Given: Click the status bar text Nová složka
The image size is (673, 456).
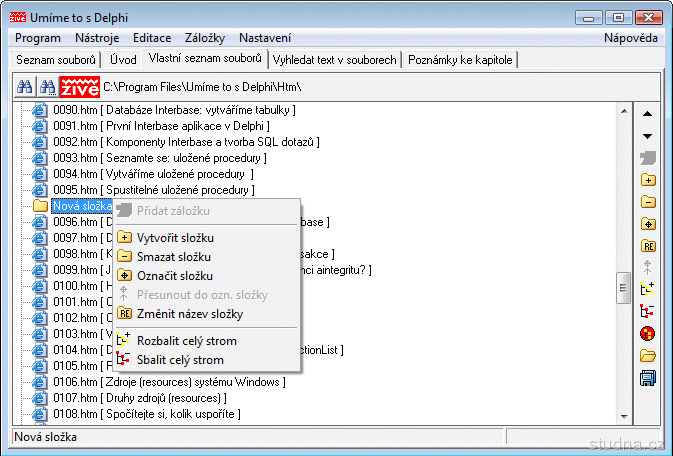Looking at the screenshot, I should click(x=45, y=437).
